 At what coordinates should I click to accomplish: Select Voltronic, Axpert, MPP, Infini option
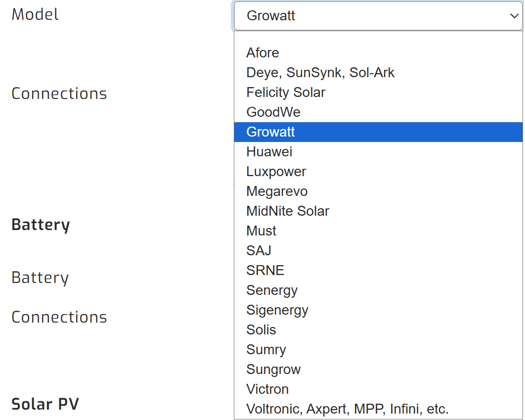click(x=348, y=409)
